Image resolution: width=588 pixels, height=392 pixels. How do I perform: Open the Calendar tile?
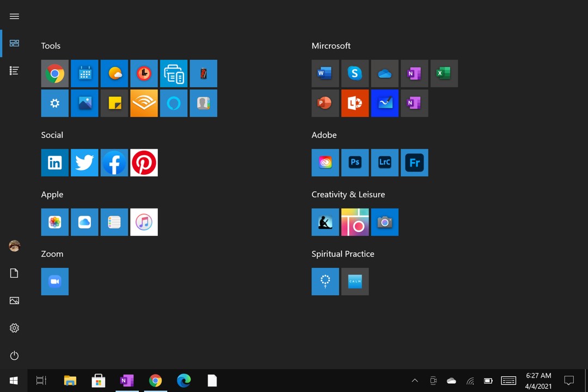[x=85, y=73]
